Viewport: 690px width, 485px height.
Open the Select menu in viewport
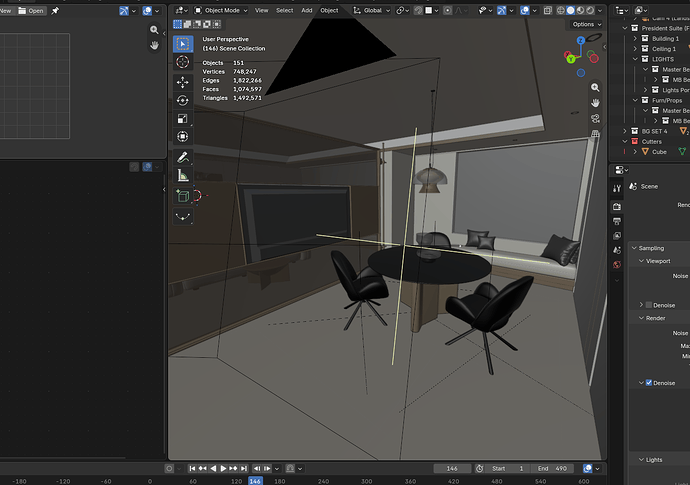(285, 10)
